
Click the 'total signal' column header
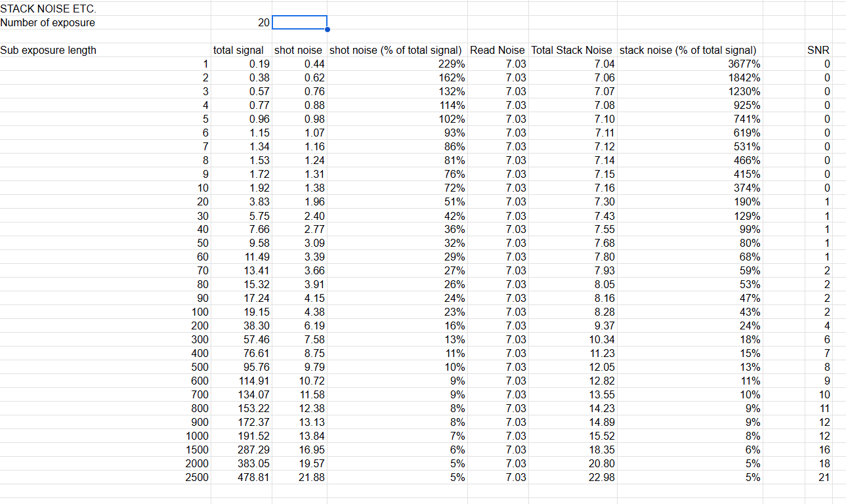(x=239, y=50)
